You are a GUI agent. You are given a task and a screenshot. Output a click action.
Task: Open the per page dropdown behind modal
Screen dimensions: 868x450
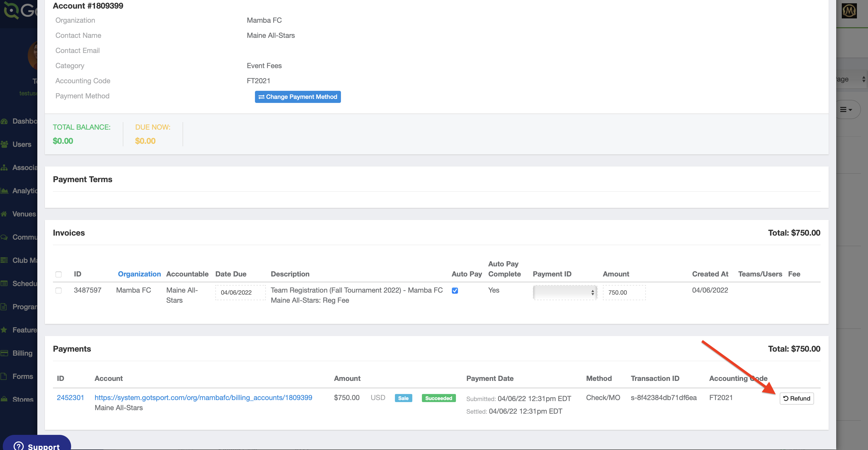851,79
